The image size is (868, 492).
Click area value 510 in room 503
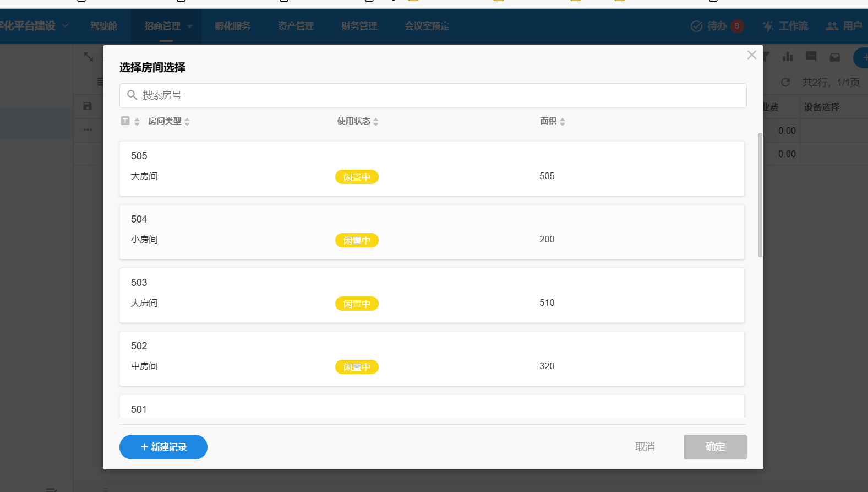547,302
